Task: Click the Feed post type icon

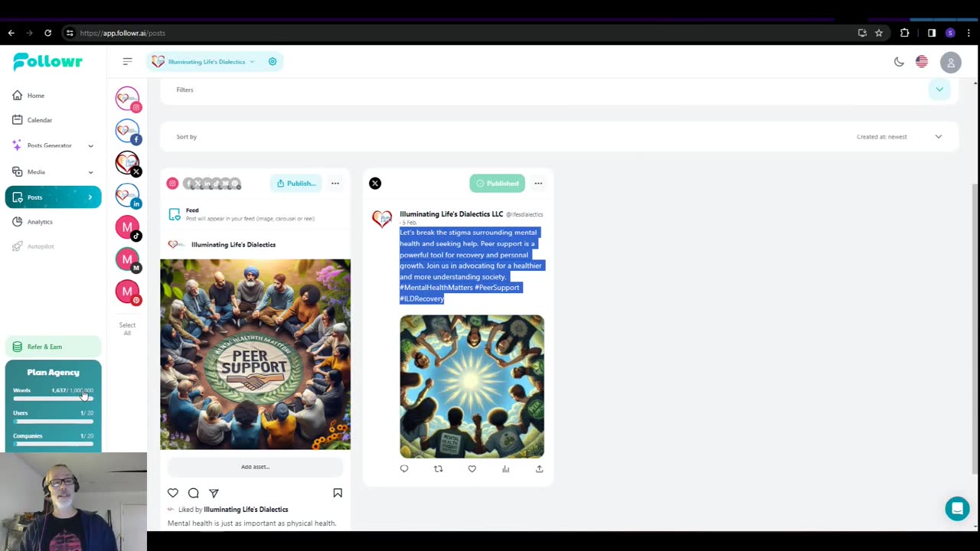Action: [x=175, y=214]
